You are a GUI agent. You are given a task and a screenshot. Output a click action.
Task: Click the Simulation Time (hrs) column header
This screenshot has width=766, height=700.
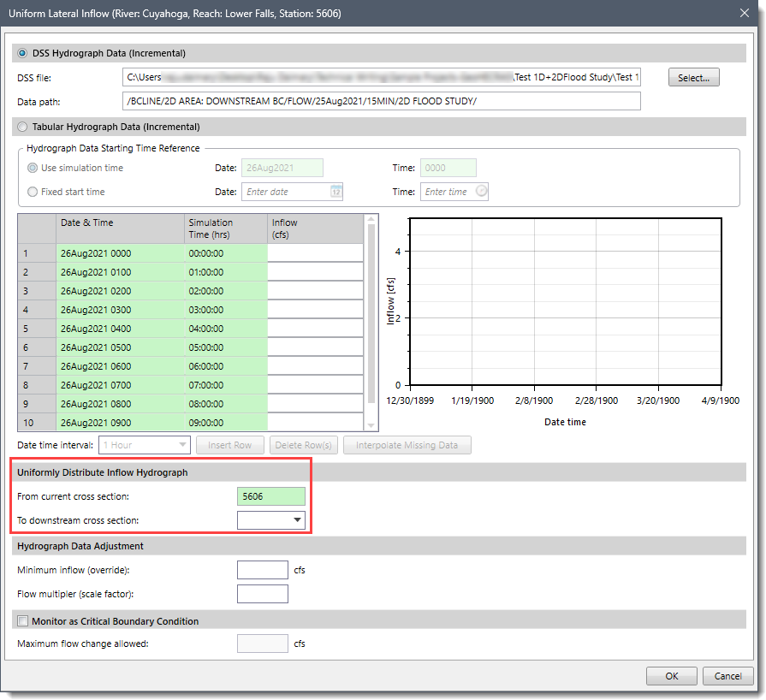coord(226,228)
